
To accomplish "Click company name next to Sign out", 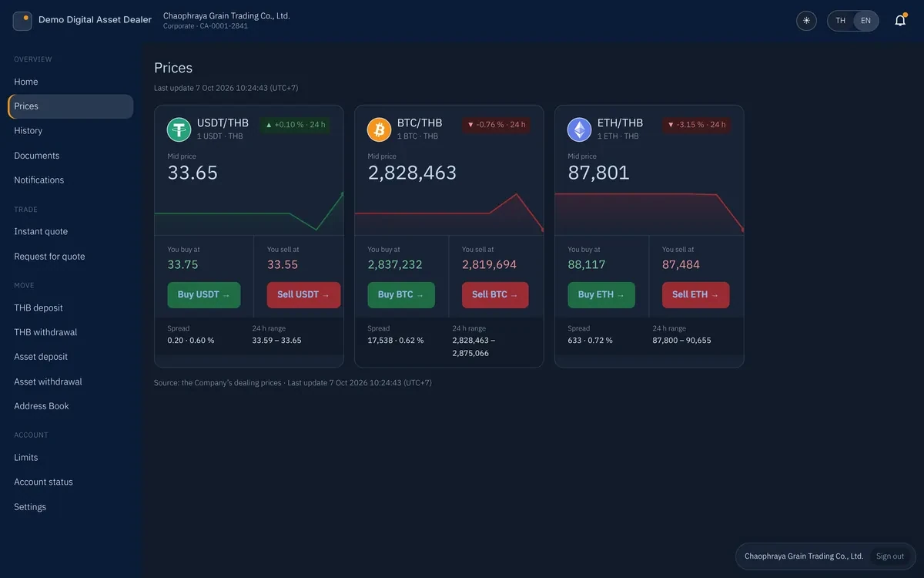I will point(804,556).
